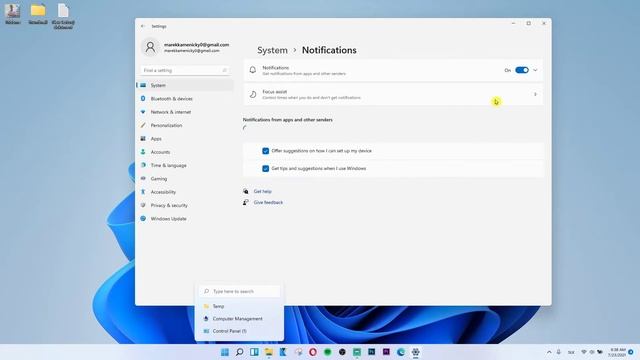
Task: Open Premiere Pro from the taskbar
Action: pyautogui.click(x=386, y=352)
